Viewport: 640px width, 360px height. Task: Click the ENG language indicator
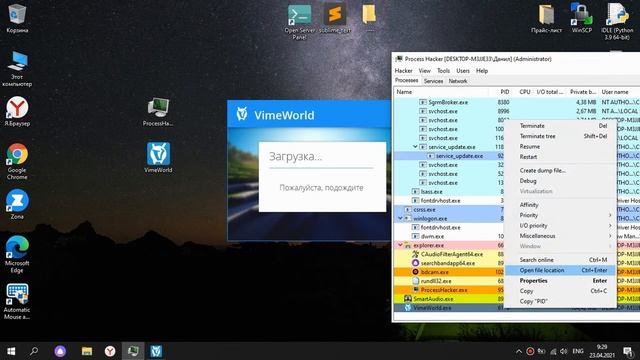578,351
